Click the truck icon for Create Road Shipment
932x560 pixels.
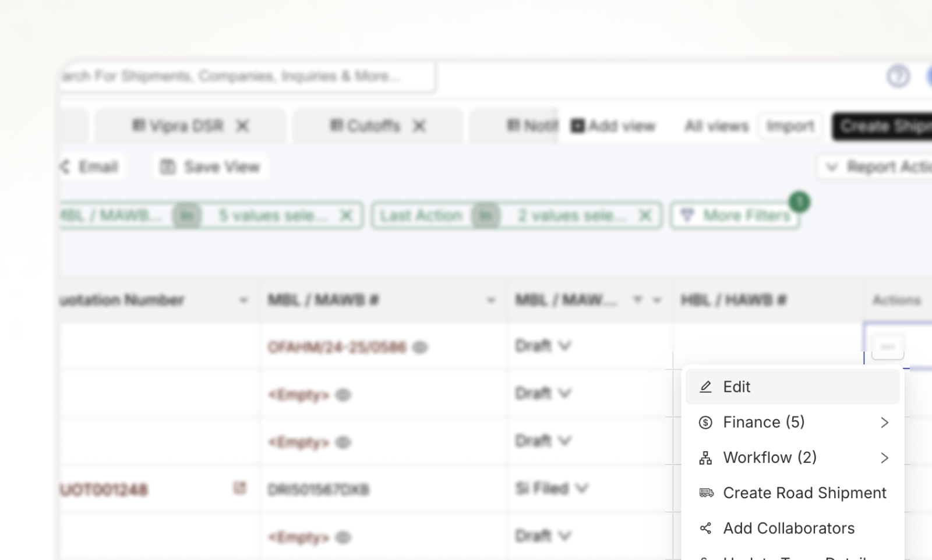(706, 493)
